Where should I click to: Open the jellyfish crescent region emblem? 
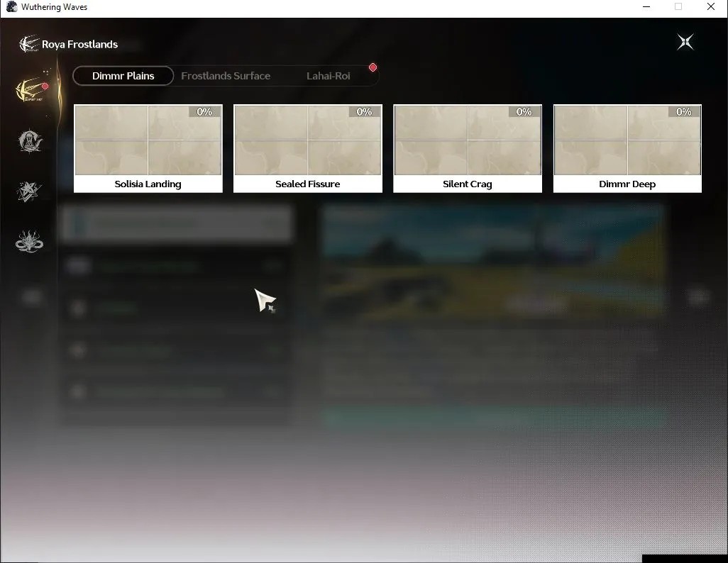31,140
